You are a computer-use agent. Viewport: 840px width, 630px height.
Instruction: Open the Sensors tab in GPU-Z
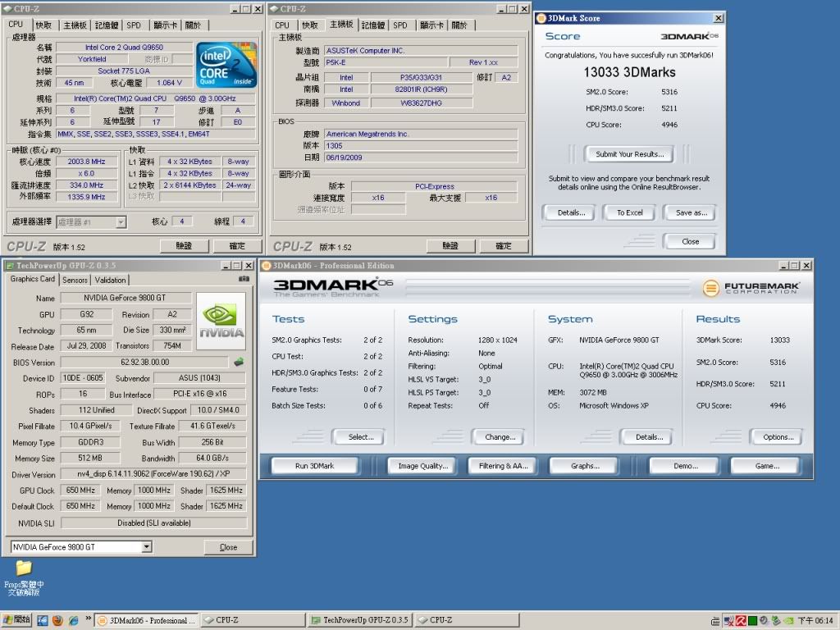75,280
